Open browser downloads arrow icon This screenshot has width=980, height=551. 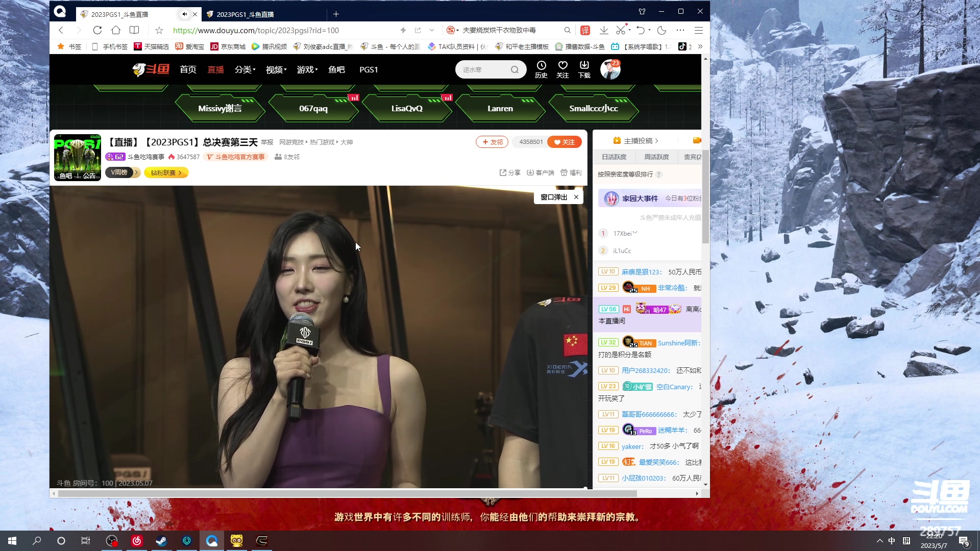click(604, 30)
